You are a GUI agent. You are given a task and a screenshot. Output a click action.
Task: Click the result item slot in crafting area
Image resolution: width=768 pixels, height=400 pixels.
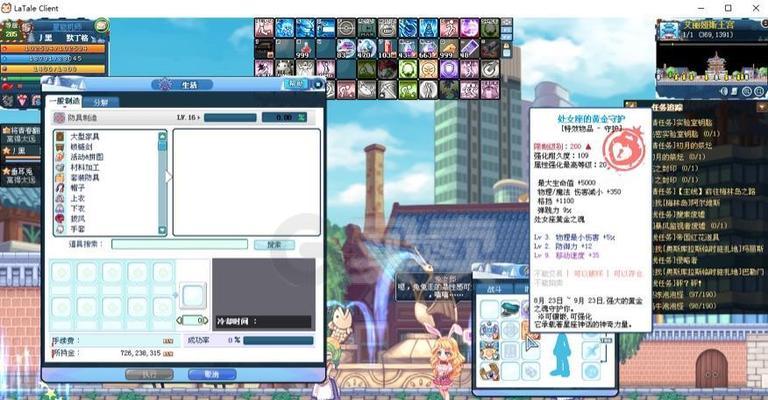pos(193,296)
